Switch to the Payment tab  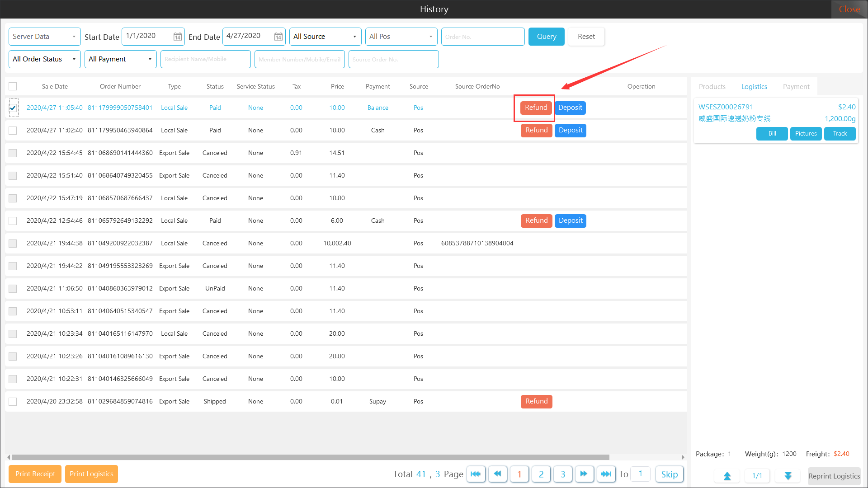coord(796,87)
